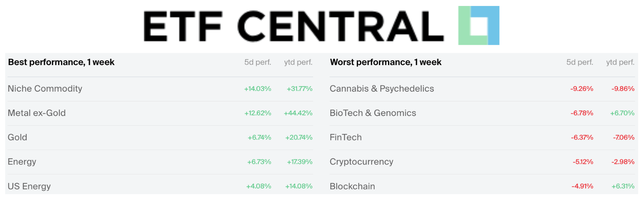Click the ETF Central square logo icon
The height and width of the screenshot is (202, 644).
(x=478, y=25)
